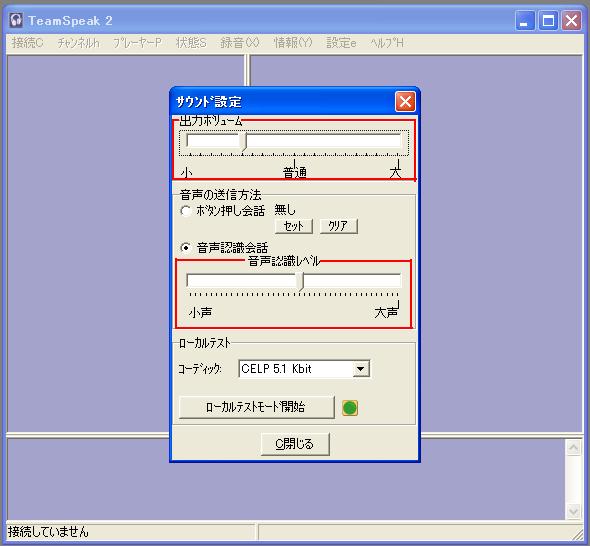
Task: Minimize the TeamSpeak 2 window
Action: click(x=525, y=20)
